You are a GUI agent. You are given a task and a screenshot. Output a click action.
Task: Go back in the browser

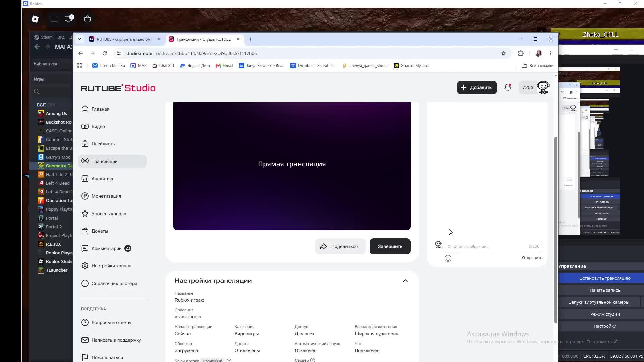80,53
